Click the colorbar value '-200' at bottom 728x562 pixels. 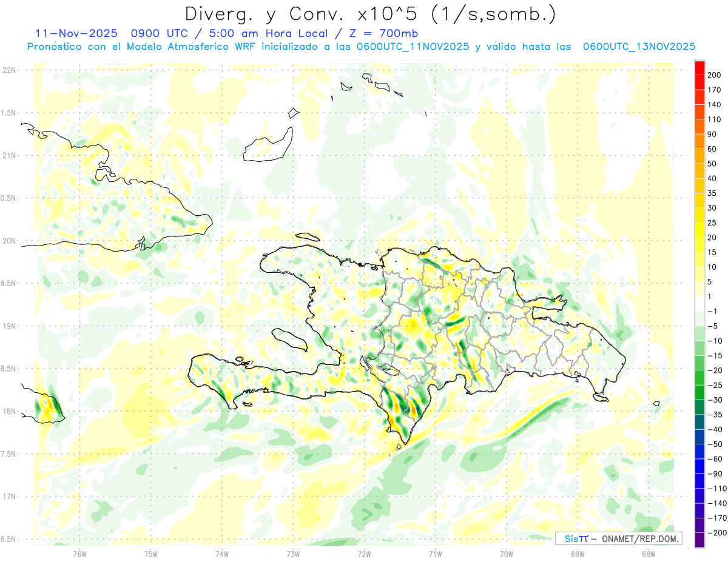[717, 532]
